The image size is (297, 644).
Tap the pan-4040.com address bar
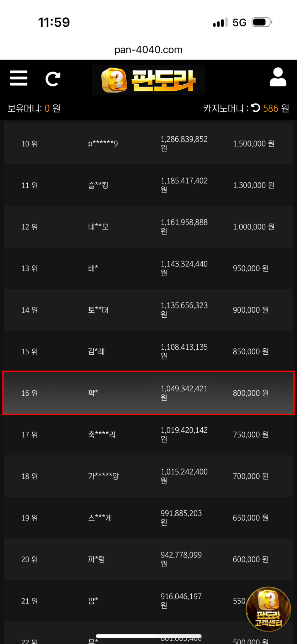pyautogui.click(x=148, y=50)
